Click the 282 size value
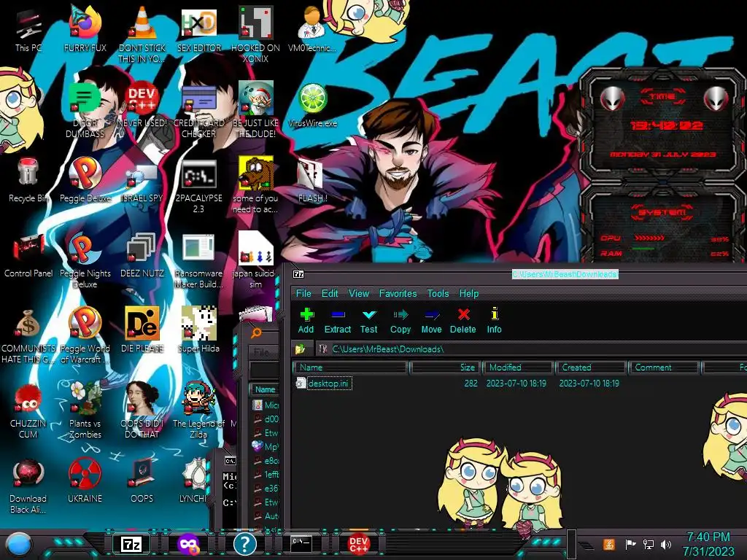The width and height of the screenshot is (747, 560). 471,384
